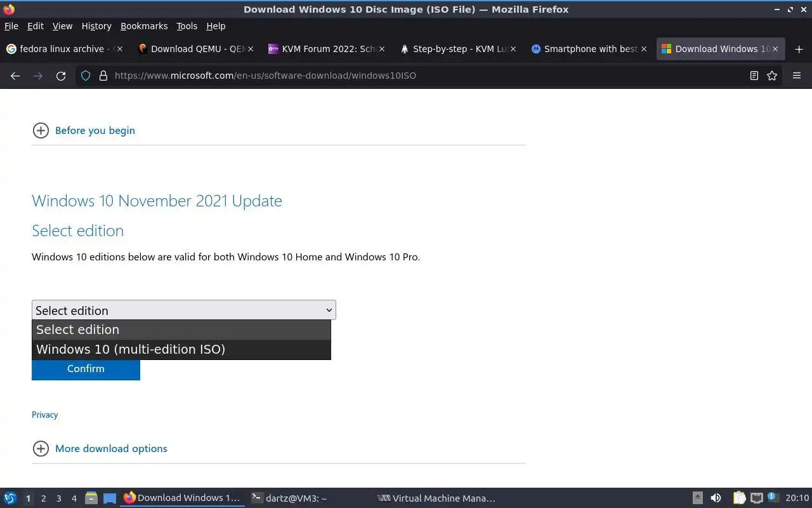Open the tracking protection shield icon
The height and width of the screenshot is (508, 812).
coord(86,76)
